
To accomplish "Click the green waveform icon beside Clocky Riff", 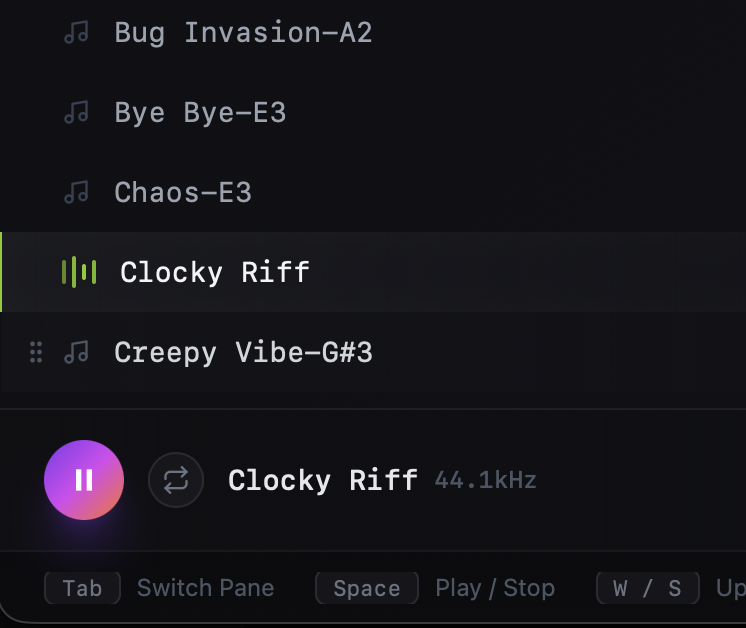I will [79, 272].
